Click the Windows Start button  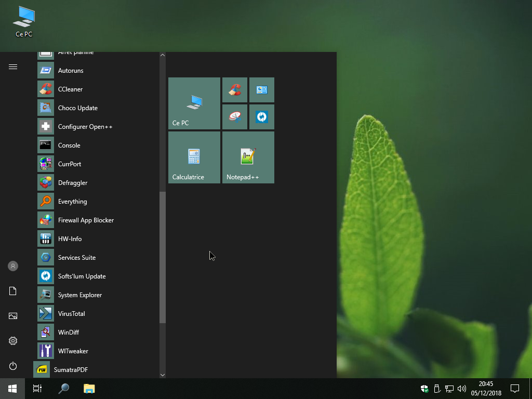tap(12, 389)
